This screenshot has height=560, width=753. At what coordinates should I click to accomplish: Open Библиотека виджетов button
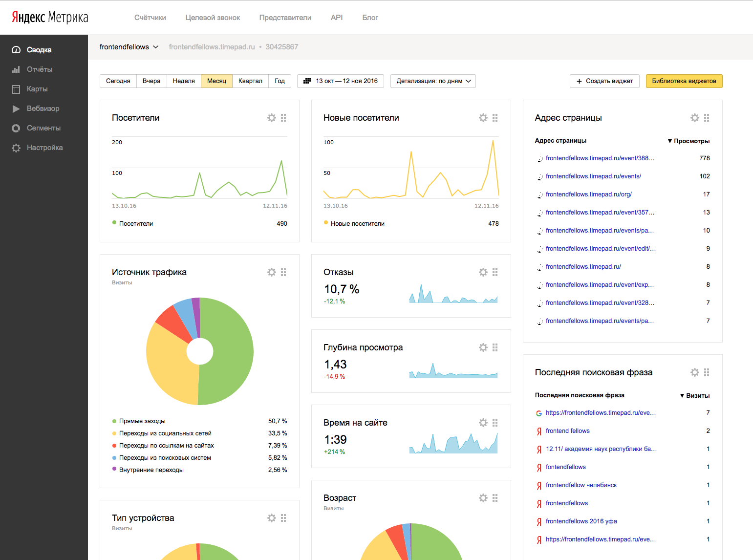[684, 81]
